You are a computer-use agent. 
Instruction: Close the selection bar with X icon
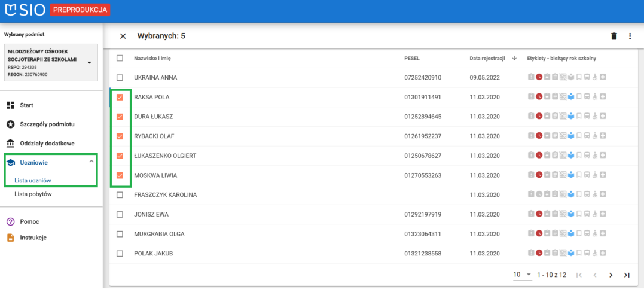[123, 36]
